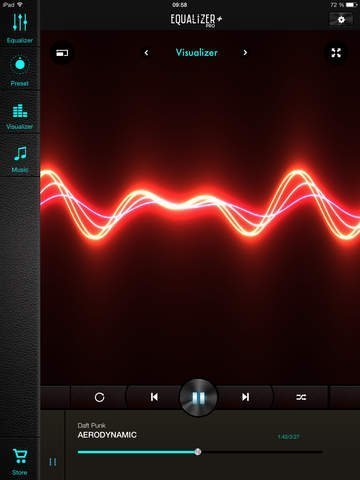Click the Visualizer title label

tap(197, 53)
